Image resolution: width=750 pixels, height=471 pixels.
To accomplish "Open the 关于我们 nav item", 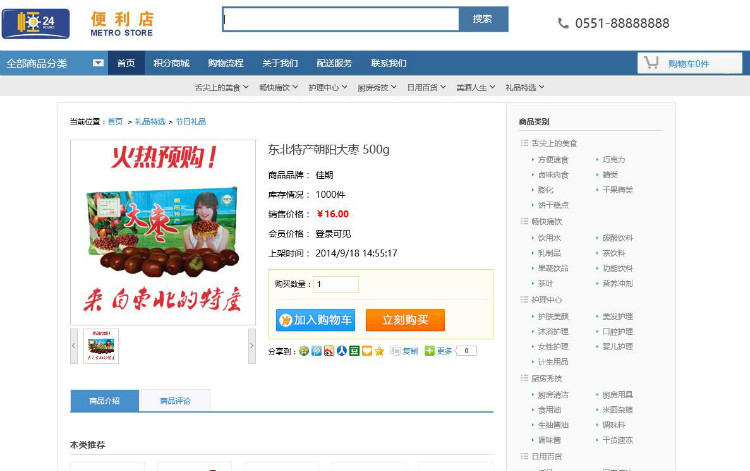I will coord(280,63).
